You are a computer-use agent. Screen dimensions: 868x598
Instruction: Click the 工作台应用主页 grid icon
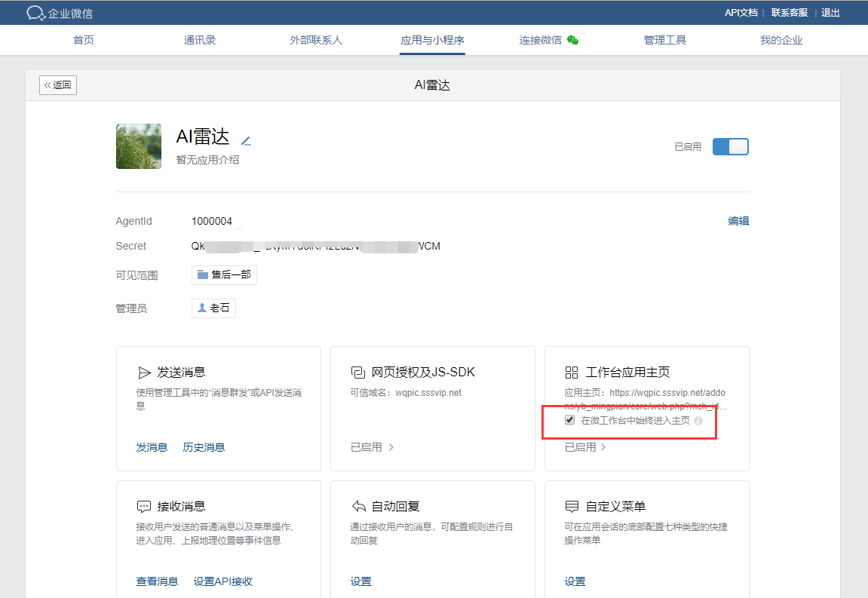pyautogui.click(x=572, y=373)
